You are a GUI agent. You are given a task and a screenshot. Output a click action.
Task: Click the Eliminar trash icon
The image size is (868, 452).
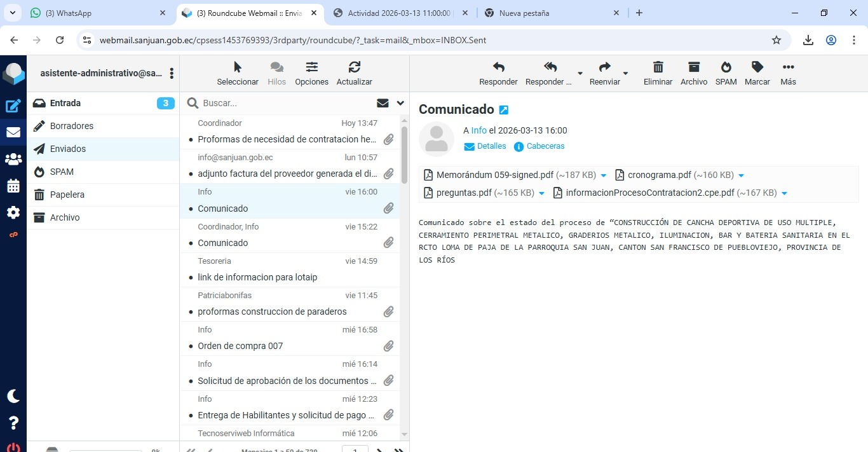658,73
